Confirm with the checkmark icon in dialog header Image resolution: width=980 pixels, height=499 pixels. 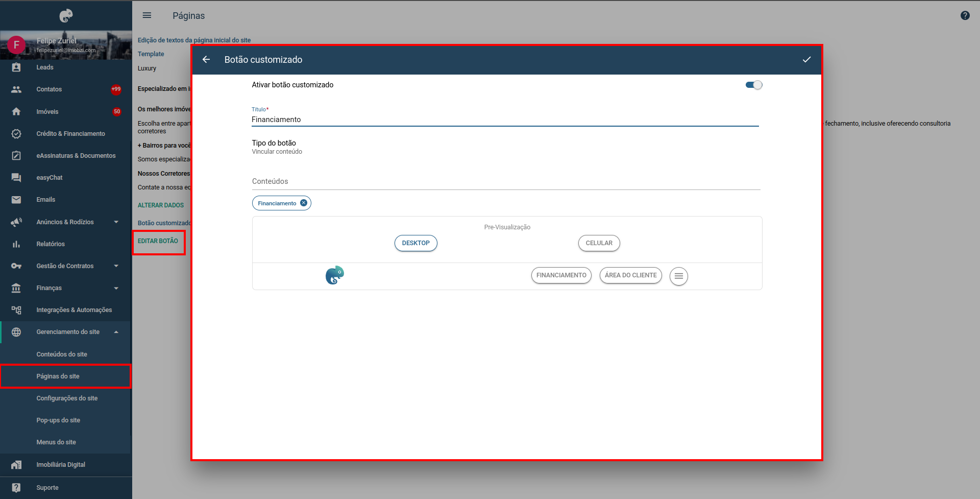[x=806, y=60]
